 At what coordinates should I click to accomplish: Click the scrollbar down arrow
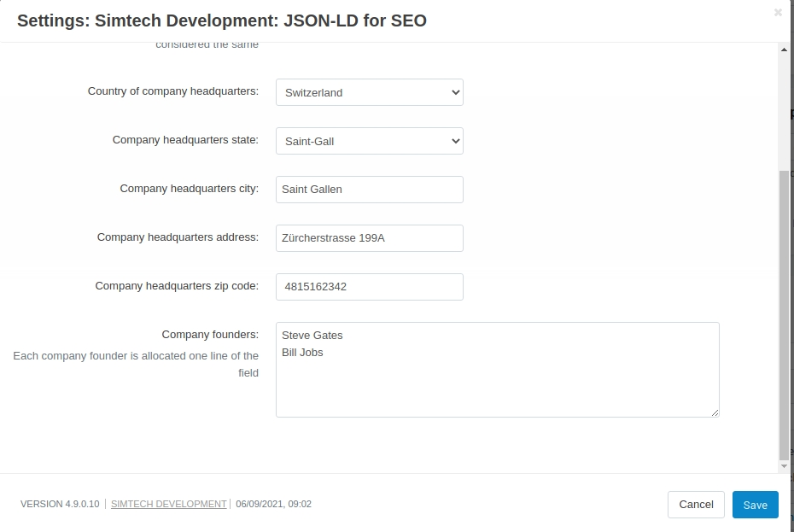pyautogui.click(x=784, y=466)
